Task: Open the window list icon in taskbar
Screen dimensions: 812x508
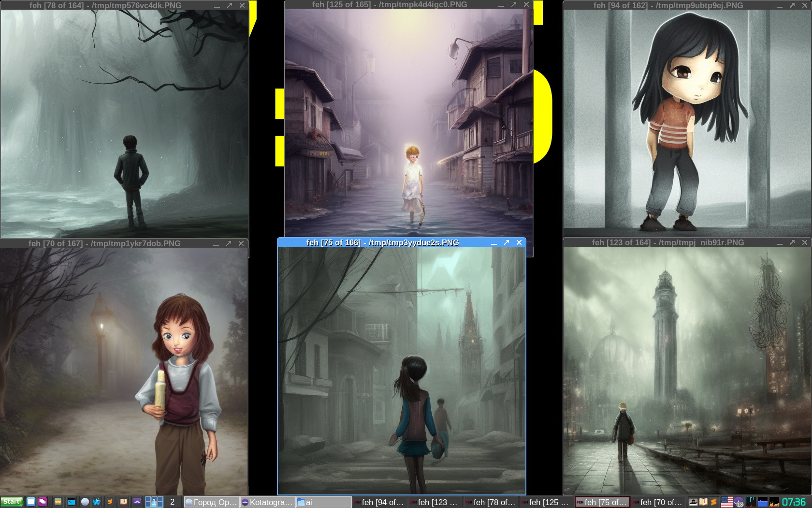Action: (x=43, y=502)
